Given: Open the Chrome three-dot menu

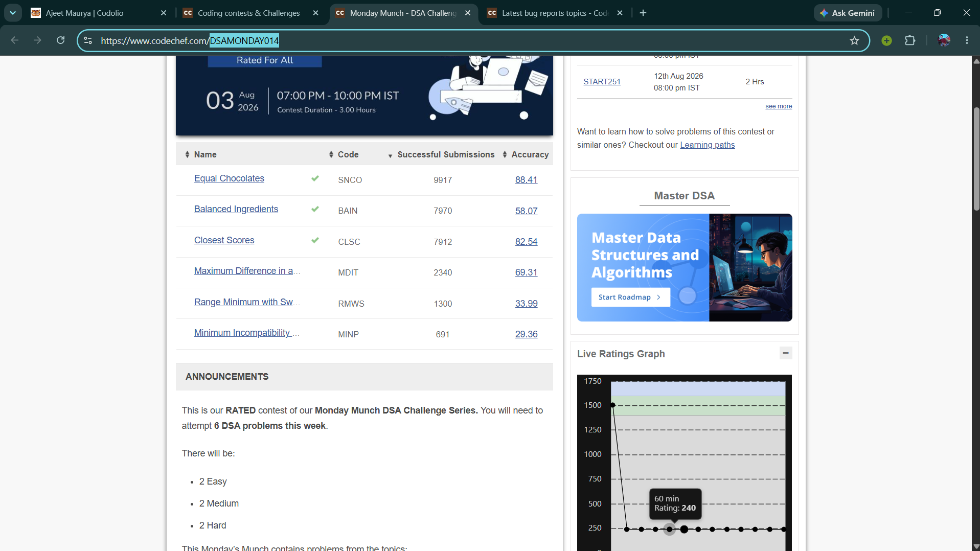Looking at the screenshot, I should pyautogui.click(x=967, y=40).
